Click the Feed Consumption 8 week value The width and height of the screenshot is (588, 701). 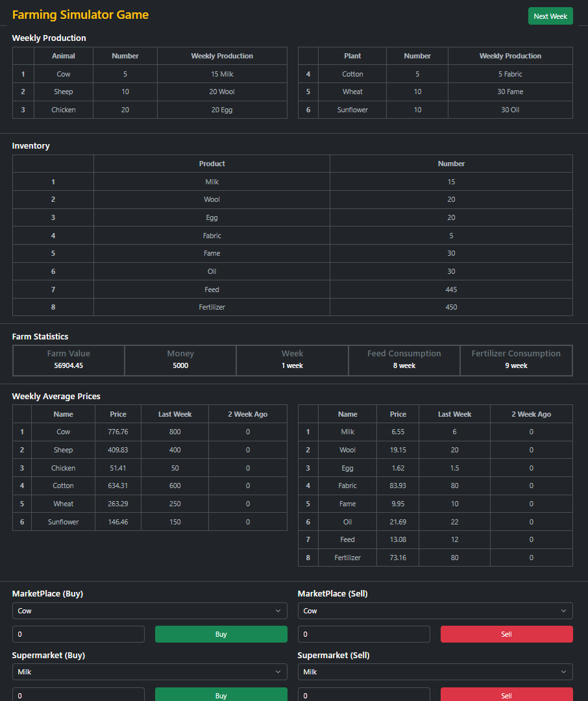pyautogui.click(x=404, y=365)
